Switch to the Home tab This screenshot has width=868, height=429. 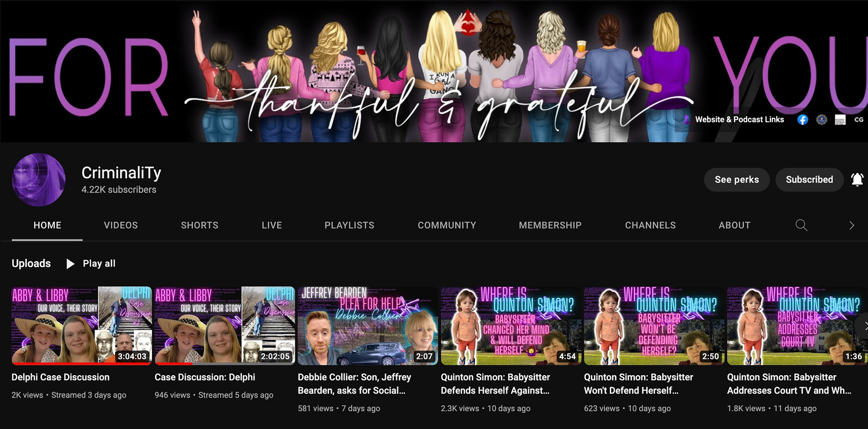point(47,225)
